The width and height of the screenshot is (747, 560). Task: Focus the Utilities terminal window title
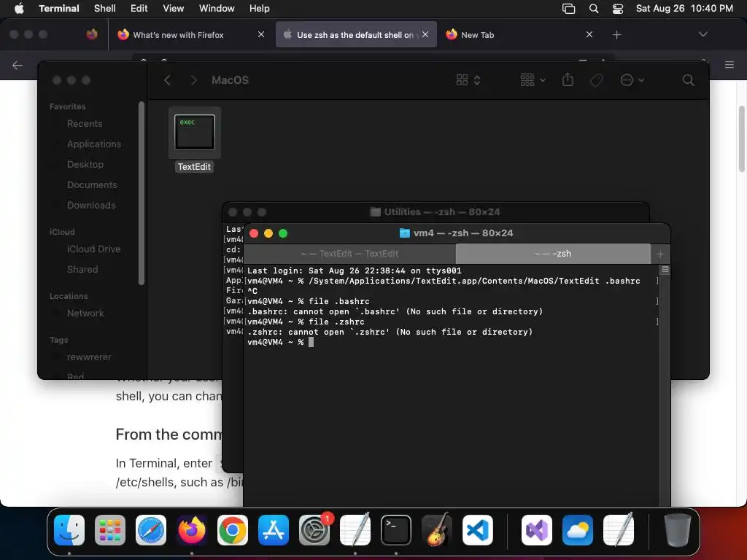click(x=435, y=212)
